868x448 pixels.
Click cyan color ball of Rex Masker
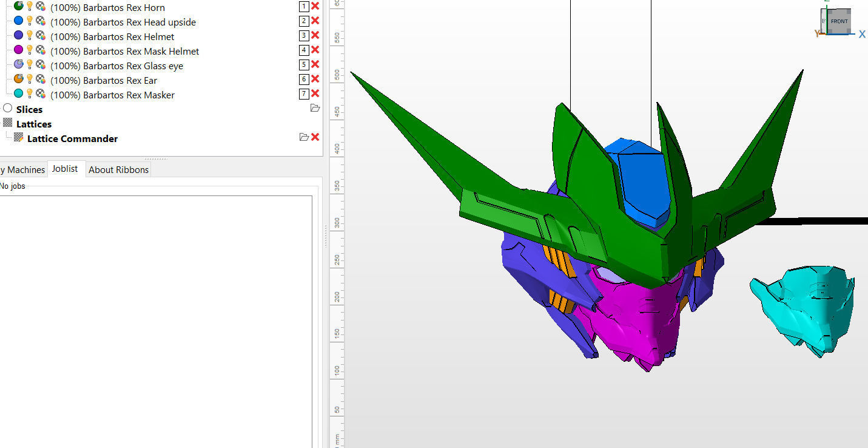(18, 93)
